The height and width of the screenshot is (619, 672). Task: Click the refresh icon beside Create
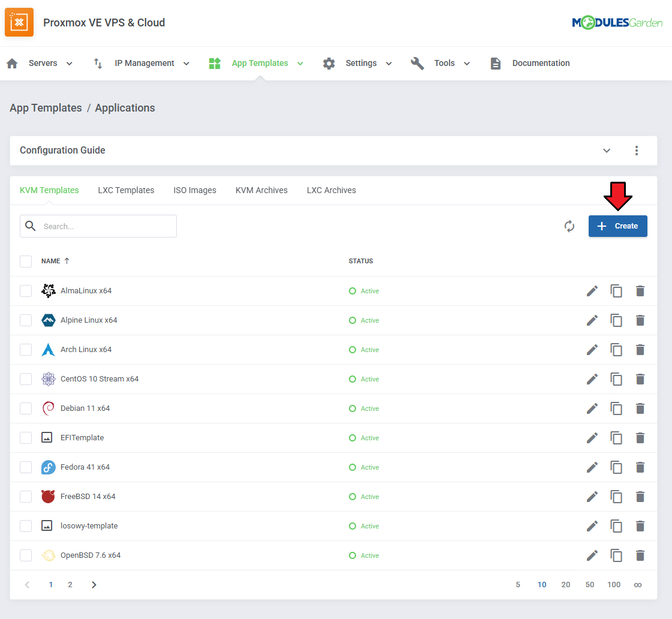point(569,226)
